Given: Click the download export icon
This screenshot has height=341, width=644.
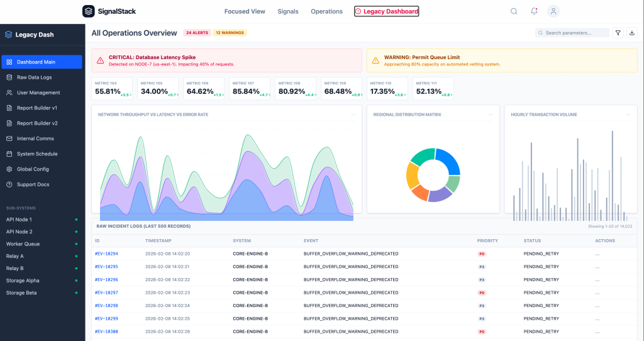Looking at the screenshot, I should [633, 33].
